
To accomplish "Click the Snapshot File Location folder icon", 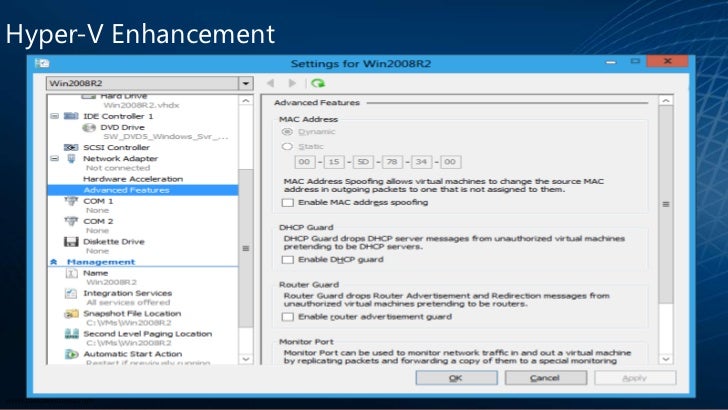I will pyautogui.click(x=71, y=314).
